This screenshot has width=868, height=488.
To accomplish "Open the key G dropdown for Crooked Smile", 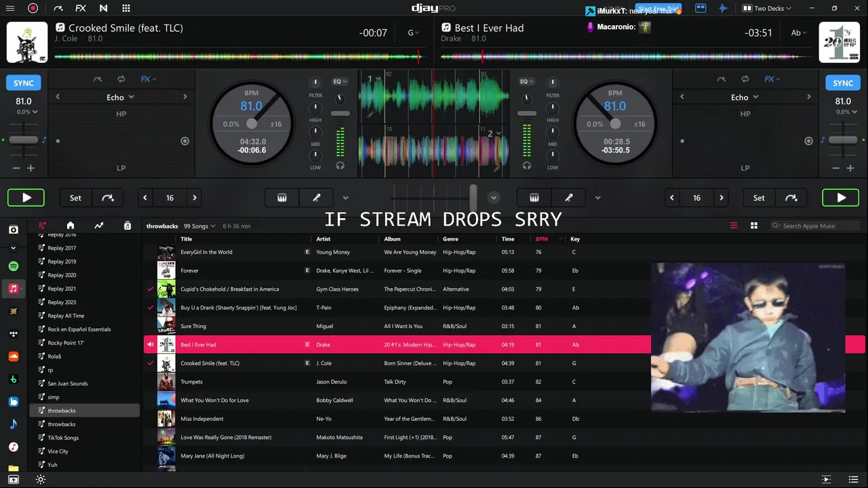I will click(x=413, y=33).
